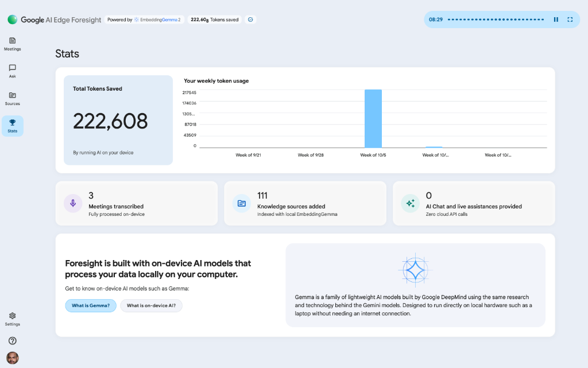Click the Knowledge sources added icon

pyautogui.click(x=242, y=203)
